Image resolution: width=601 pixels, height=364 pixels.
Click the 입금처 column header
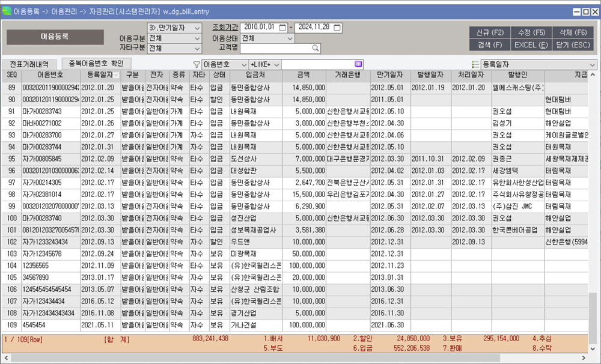point(256,76)
